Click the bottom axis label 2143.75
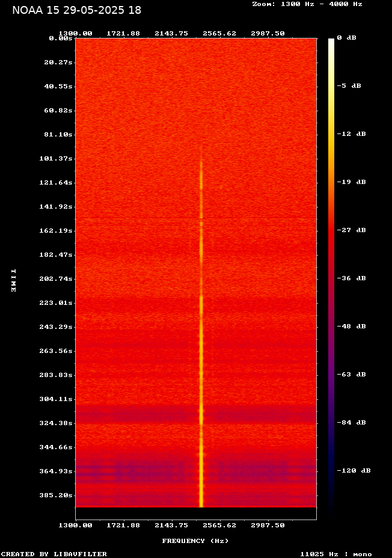Screen dimensions: 392x558 171,526
